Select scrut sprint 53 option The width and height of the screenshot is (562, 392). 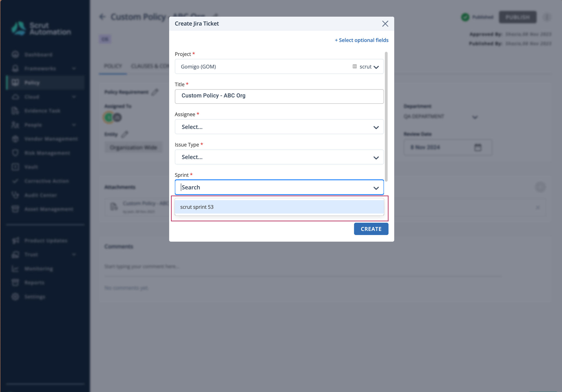tap(279, 207)
